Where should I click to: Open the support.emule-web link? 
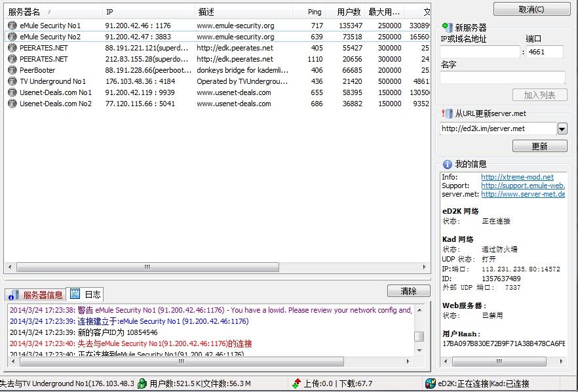(x=523, y=186)
